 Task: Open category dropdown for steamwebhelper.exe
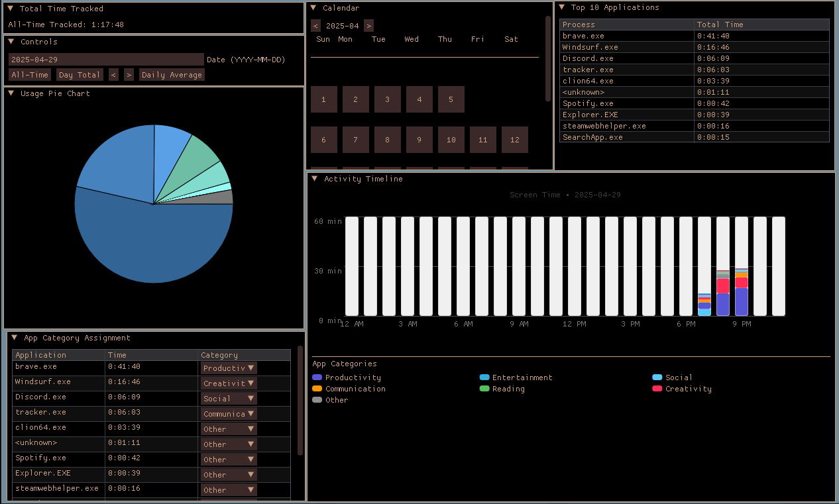click(x=229, y=490)
